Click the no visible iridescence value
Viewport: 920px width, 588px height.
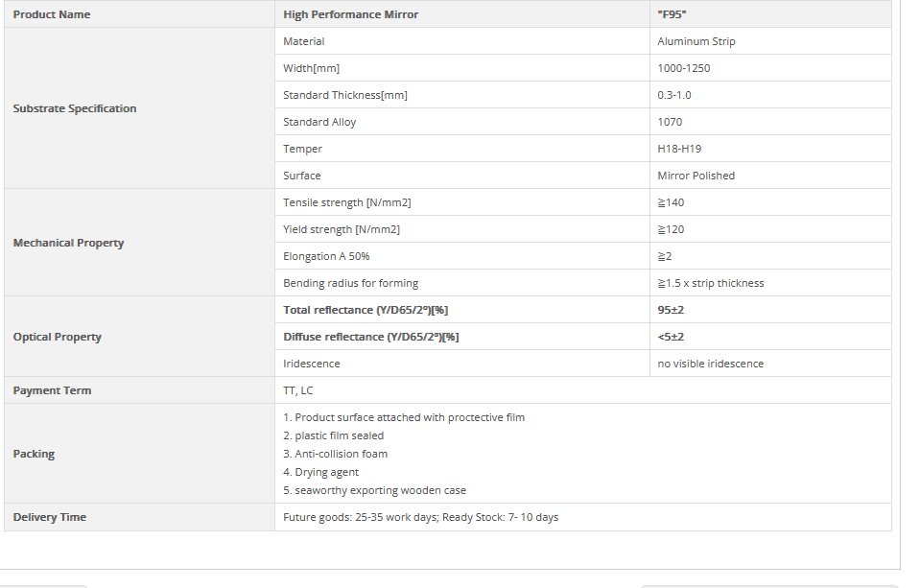[x=711, y=364]
